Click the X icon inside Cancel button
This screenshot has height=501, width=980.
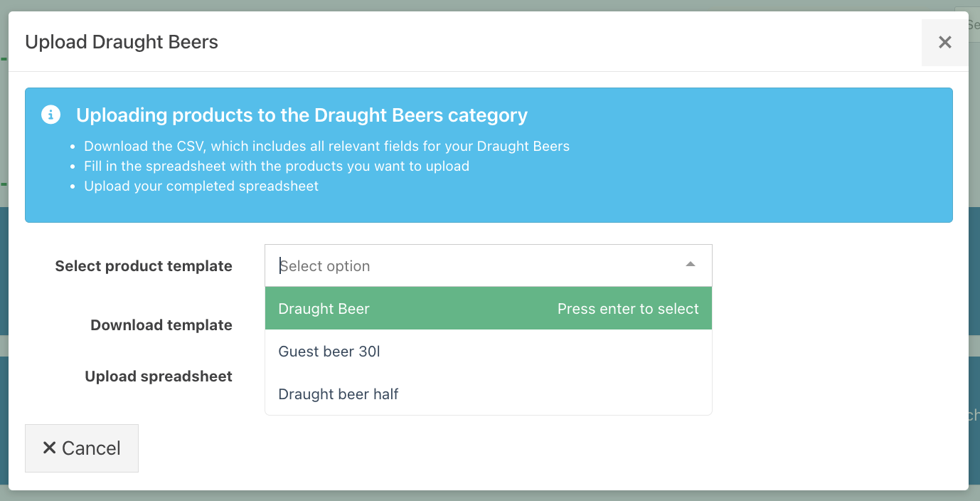(49, 448)
